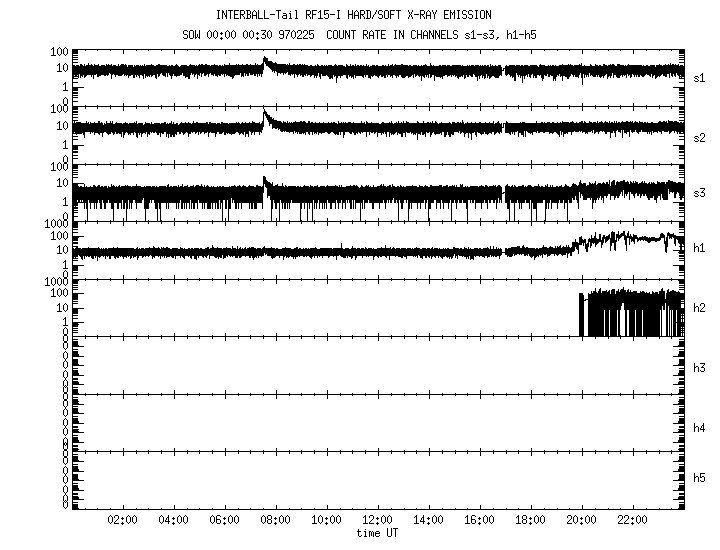Select the 08:00 time axis tick label
The width and height of the screenshot is (720, 550).
pos(276,521)
